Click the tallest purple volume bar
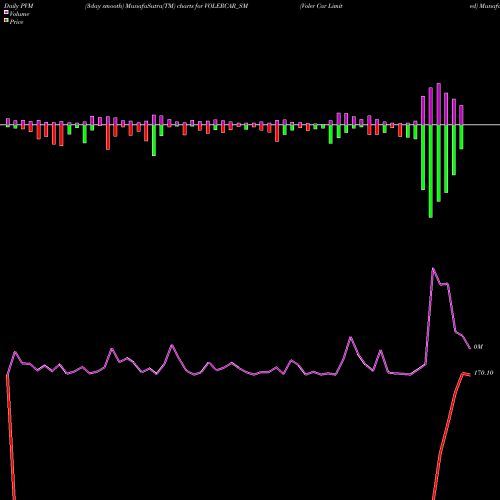This screenshot has height=500, width=500. (x=439, y=104)
